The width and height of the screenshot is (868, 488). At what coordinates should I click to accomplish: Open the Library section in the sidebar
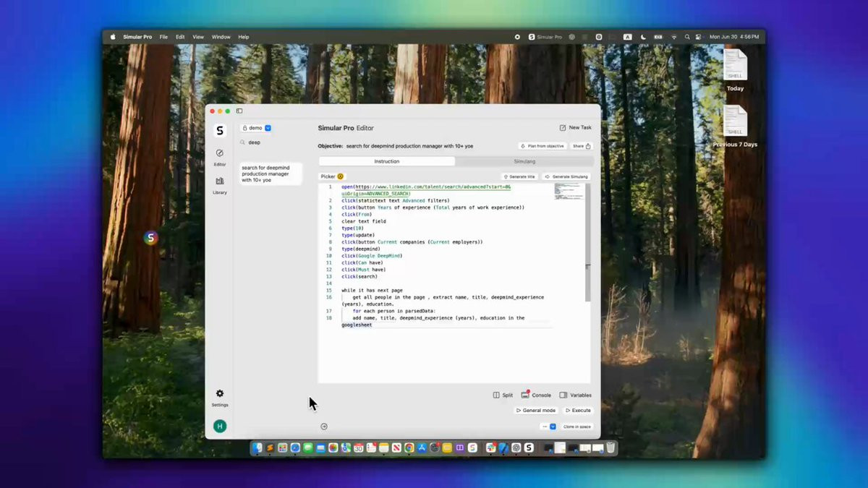click(220, 184)
